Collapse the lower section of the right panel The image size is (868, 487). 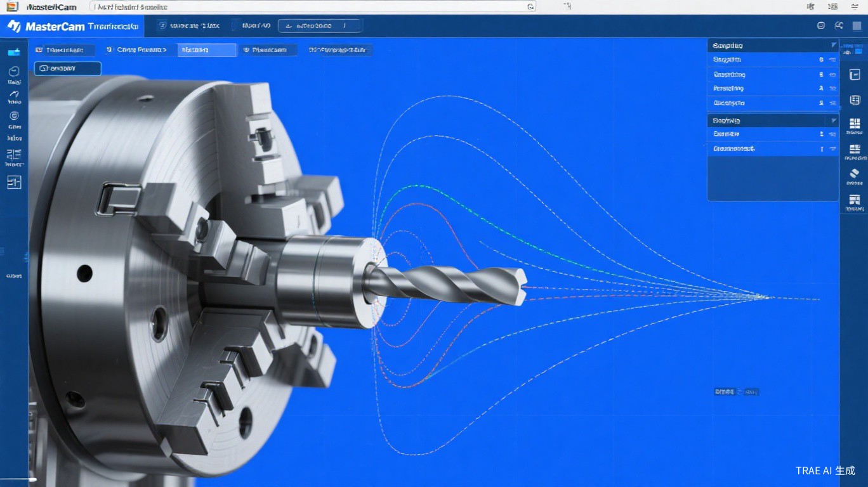[833, 120]
